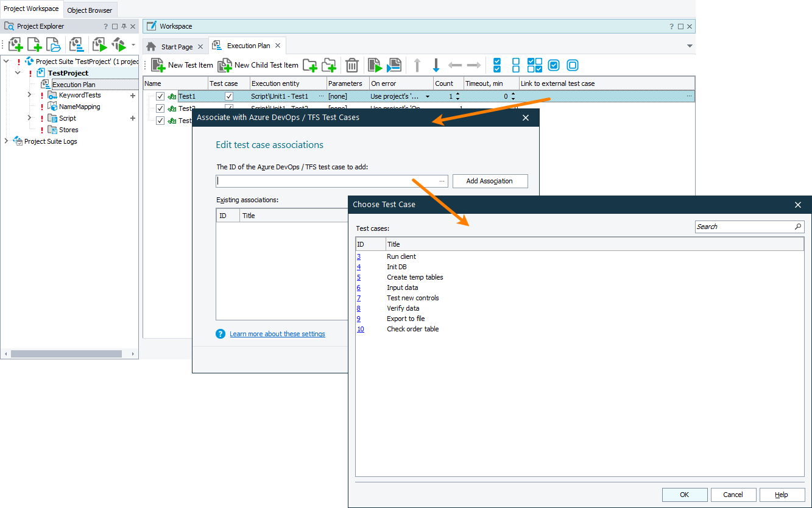Open the On error dropdown for Test1
This screenshot has width=812, height=508.
[x=428, y=96]
